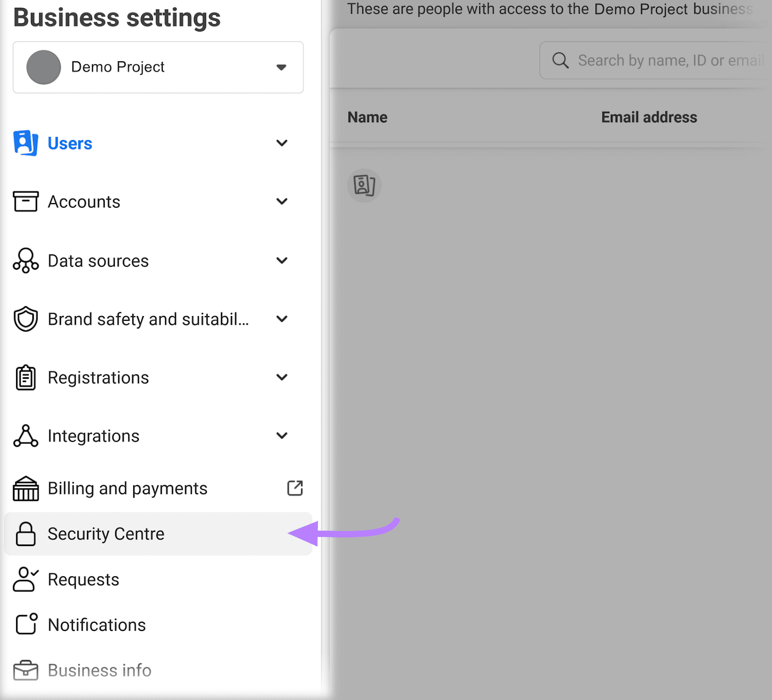
Task: Select the Registrations clipboard icon
Action: [25, 377]
